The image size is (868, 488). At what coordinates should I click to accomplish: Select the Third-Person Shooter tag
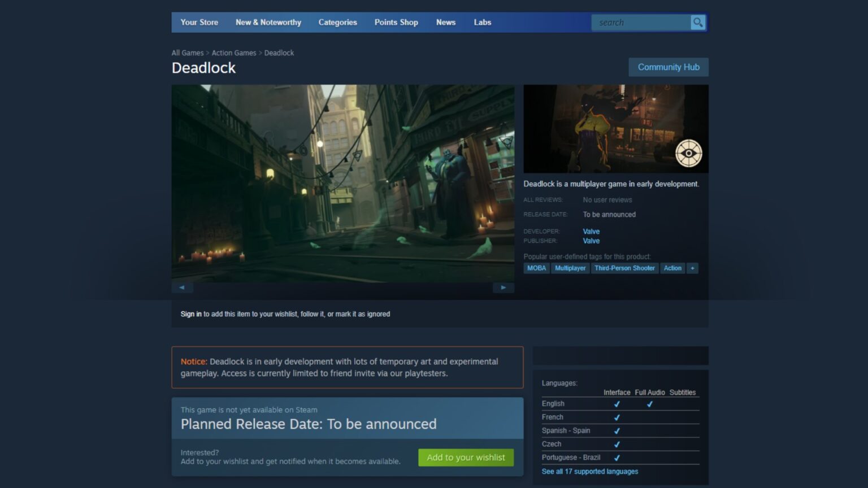(624, 268)
